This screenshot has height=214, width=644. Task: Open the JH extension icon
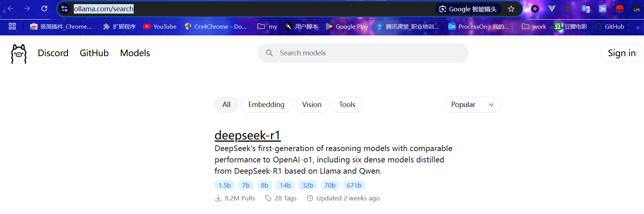pyautogui.click(x=603, y=9)
